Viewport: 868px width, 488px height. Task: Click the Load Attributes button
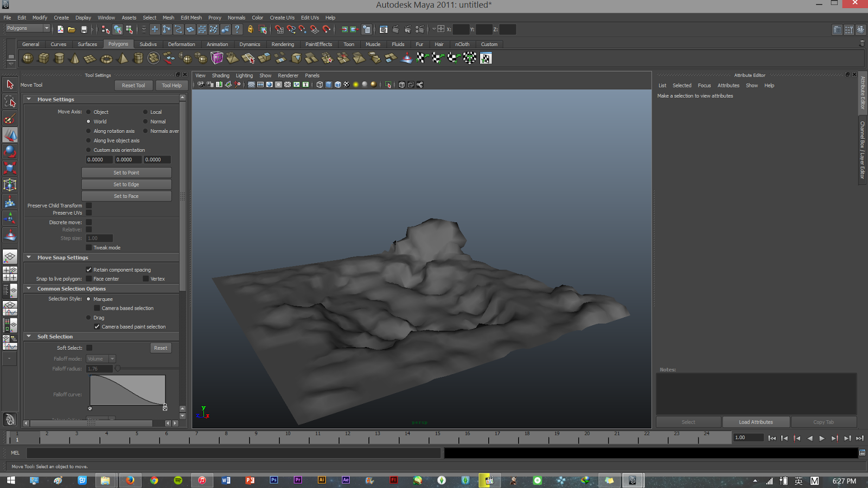[x=756, y=421]
